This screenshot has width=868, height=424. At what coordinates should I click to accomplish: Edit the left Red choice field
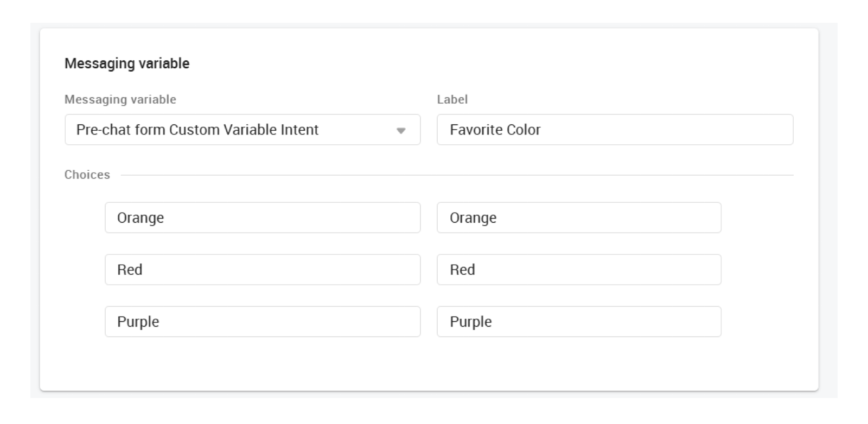[263, 269]
